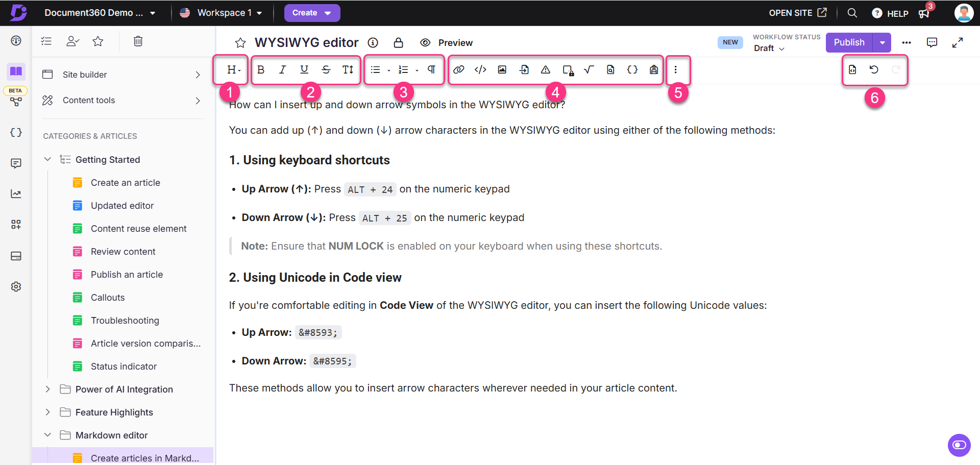Open paragraph format options
980x465 pixels.
point(431,70)
